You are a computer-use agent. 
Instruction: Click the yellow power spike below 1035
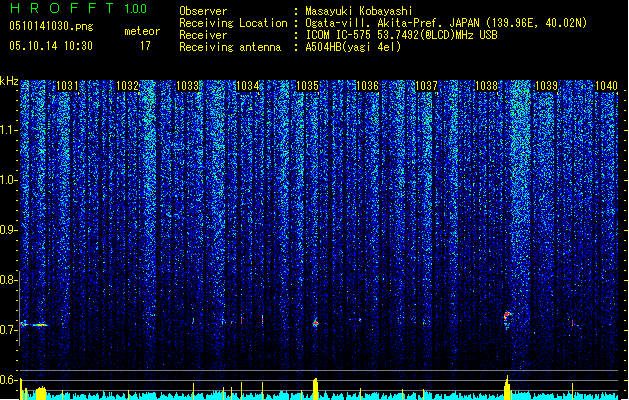pos(315,388)
